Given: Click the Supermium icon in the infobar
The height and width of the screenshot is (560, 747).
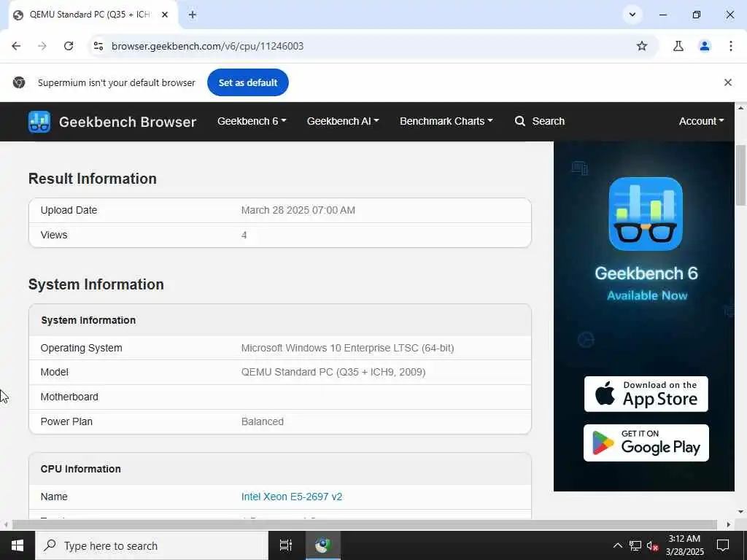Looking at the screenshot, I should [x=19, y=82].
